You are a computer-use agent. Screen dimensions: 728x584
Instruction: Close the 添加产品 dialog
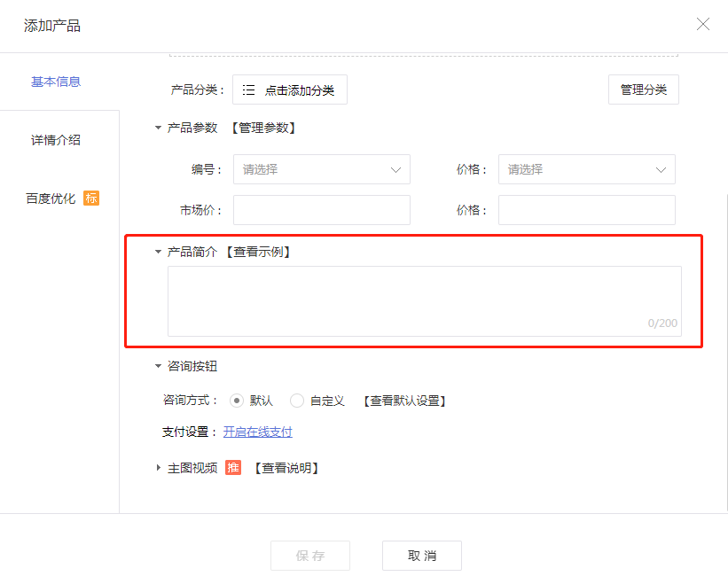point(703,24)
